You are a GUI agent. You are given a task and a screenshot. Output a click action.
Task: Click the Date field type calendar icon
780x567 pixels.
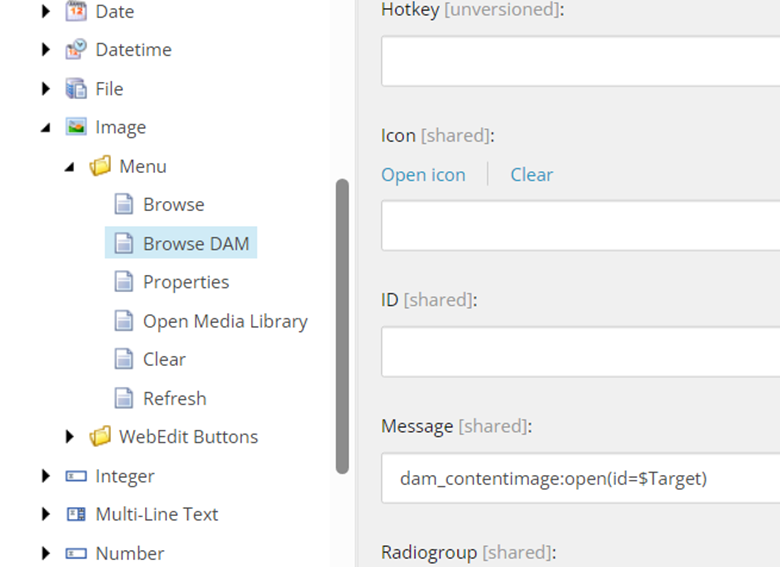coord(76,12)
